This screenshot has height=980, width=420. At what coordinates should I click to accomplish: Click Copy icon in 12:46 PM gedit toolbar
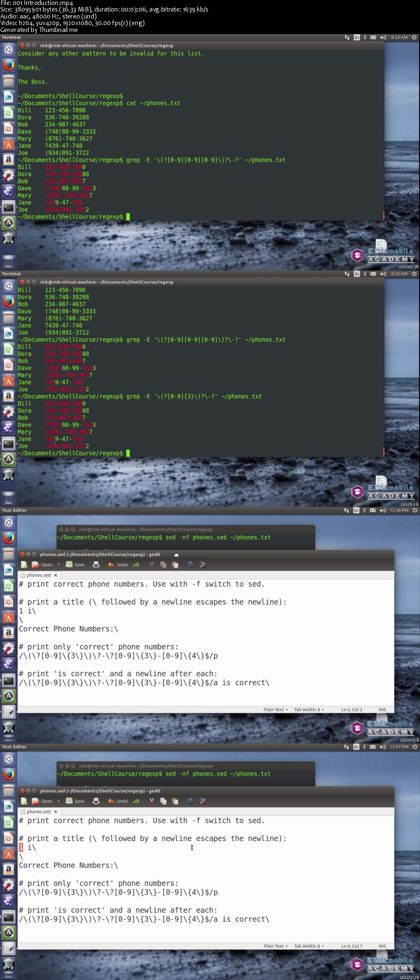(x=163, y=565)
